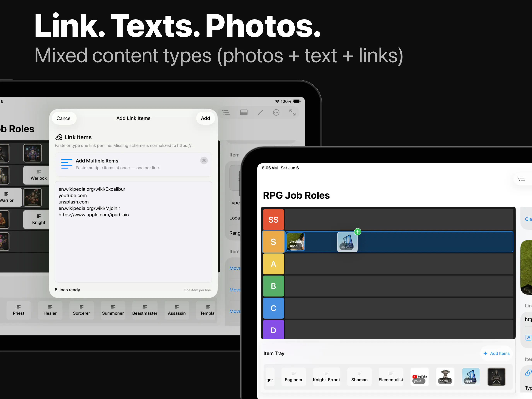This screenshot has height=399, width=532.
Task: Click the chain link icon in side panel
Action: 528,373
